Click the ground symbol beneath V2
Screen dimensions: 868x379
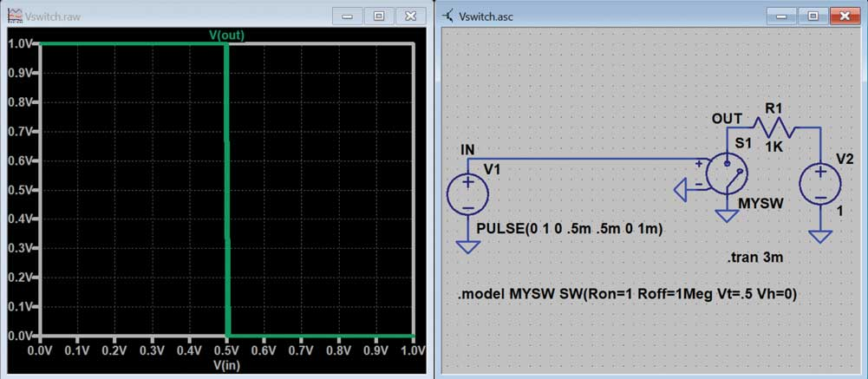[x=818, y=237]
